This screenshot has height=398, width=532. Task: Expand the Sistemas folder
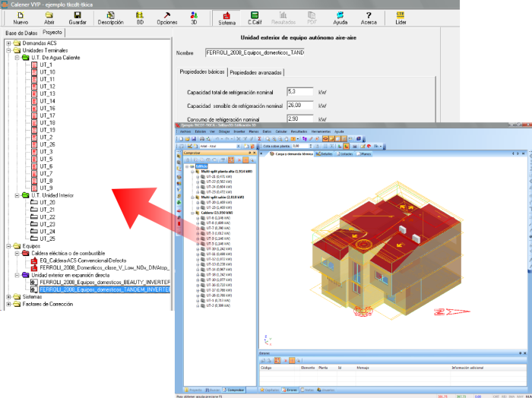(x=8, y=297)
